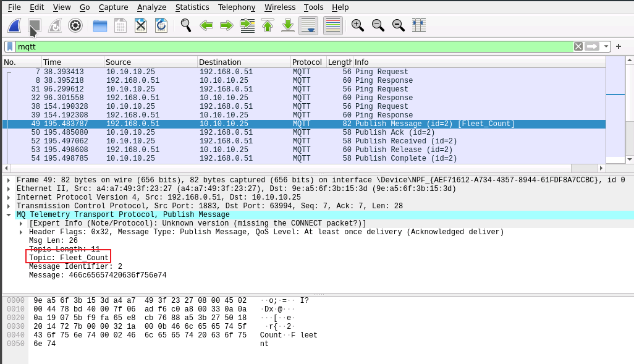Go to the last packet
Screen dimensions: 634x364
288,25
